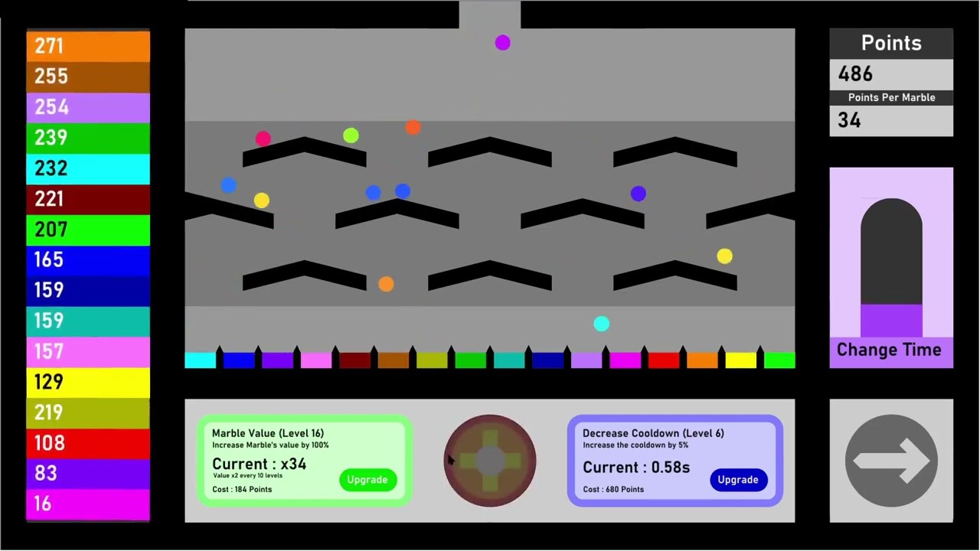Upgrade the Decrease Cooldown ability
The height and width of the screenshot is (551, 980).
pos(738,480)
